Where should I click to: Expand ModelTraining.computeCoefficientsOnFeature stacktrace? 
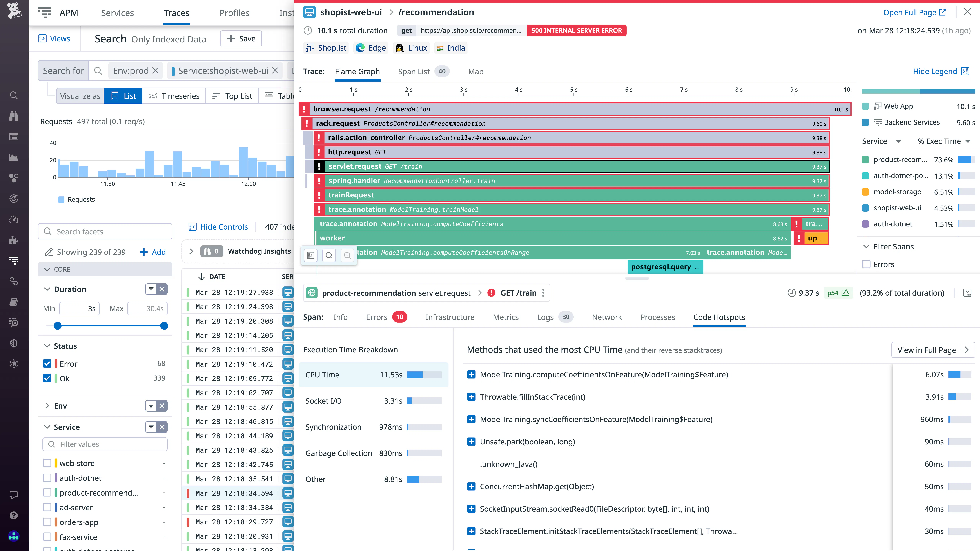click(x=471, y=375)
